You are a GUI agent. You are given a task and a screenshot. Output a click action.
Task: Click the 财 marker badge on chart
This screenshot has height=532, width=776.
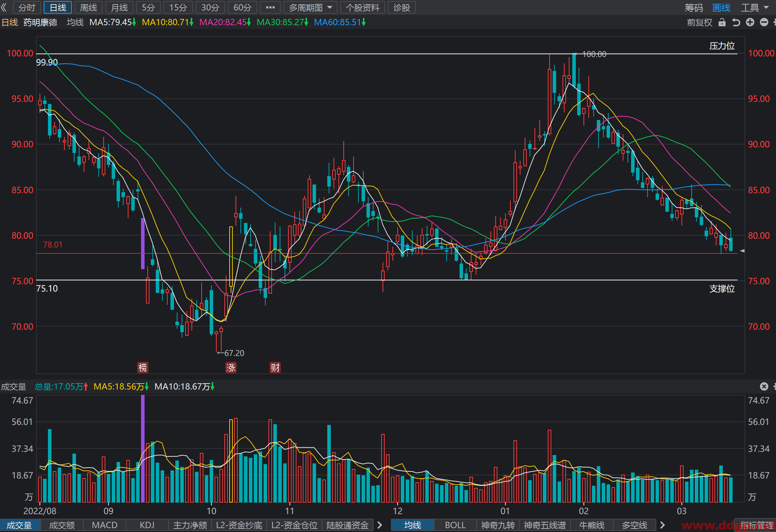coord(275,367)
